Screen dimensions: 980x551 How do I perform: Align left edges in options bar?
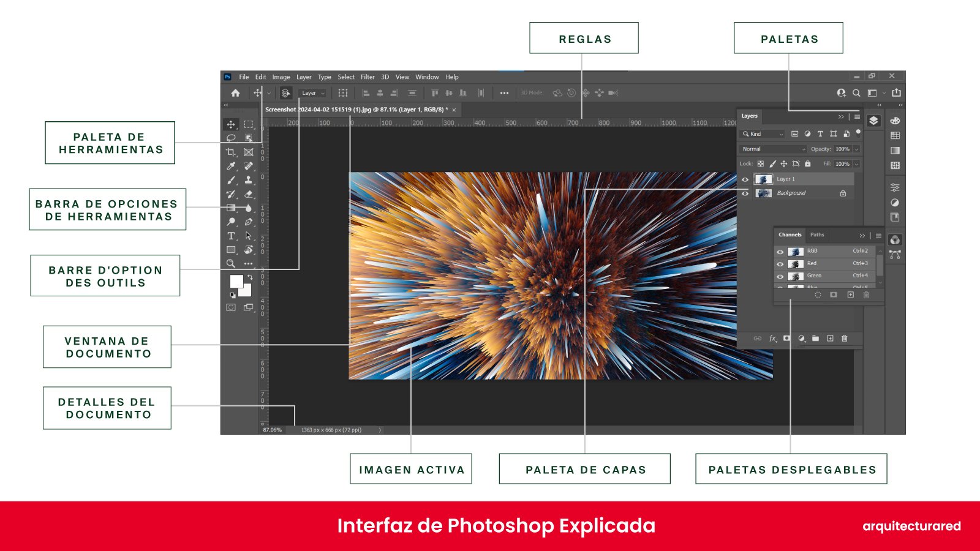(366, 93)
